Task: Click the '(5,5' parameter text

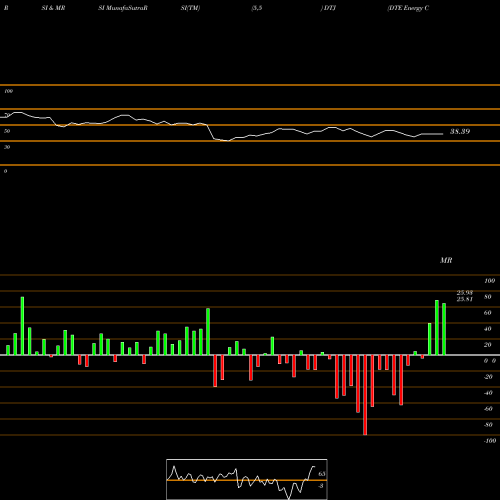Action: coord(257,8)
